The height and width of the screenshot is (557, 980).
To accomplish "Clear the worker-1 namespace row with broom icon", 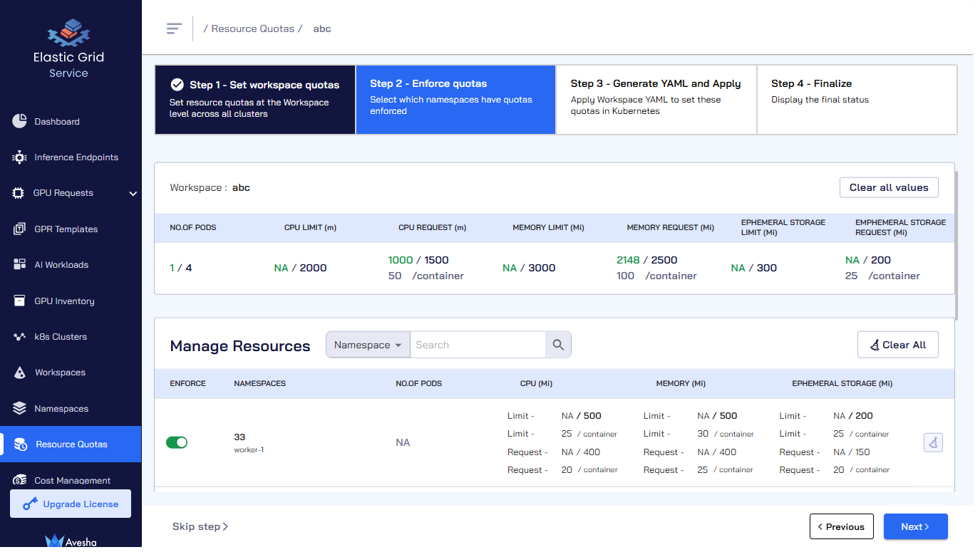I will (x=933, y=442).
